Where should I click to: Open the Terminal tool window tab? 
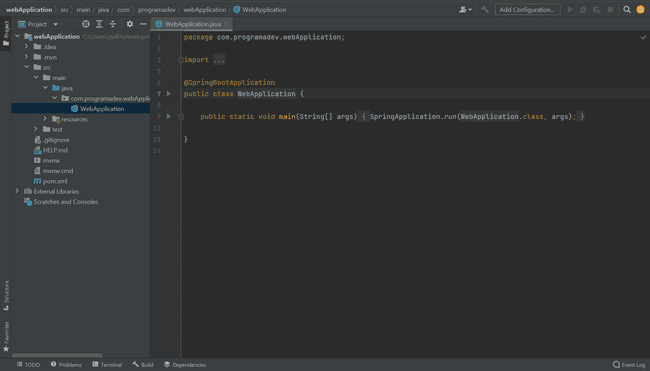[x=107, y=365]
